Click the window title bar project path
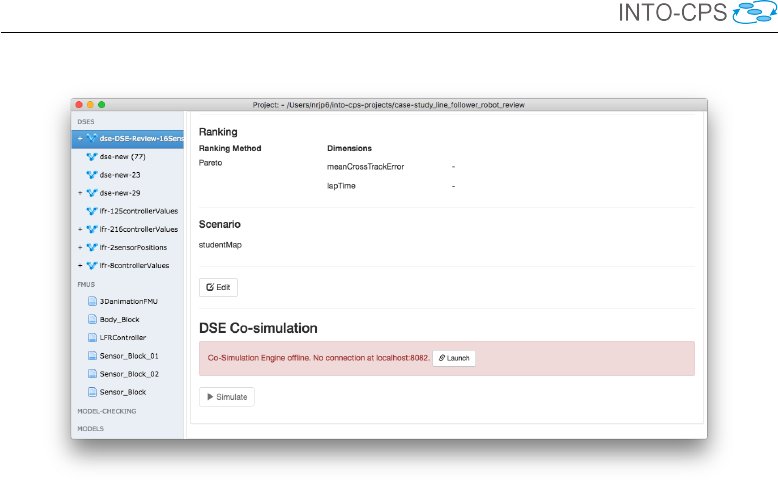Screen dimensions: 778x484 (x=389, y=105)
